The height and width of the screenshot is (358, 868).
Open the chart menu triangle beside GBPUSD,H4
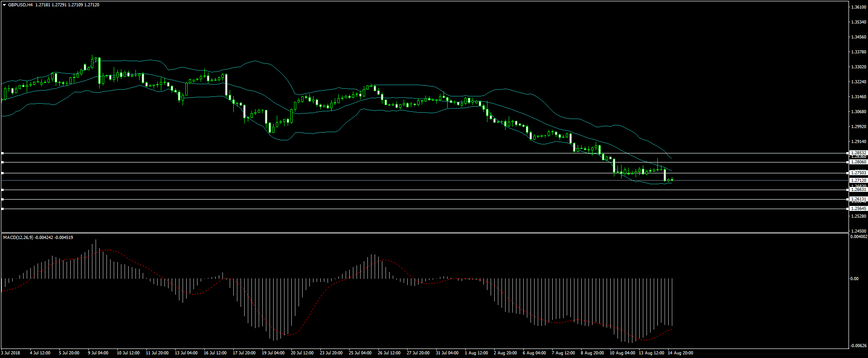coord(5,5)
